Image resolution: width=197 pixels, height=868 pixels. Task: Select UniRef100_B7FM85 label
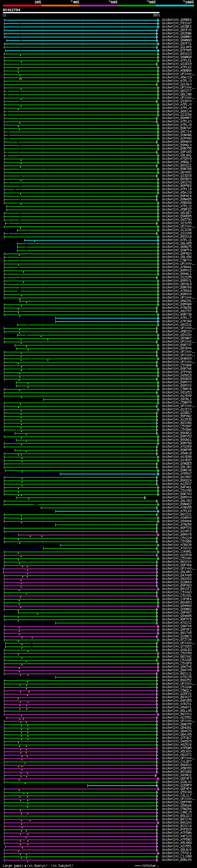(176, 50)
